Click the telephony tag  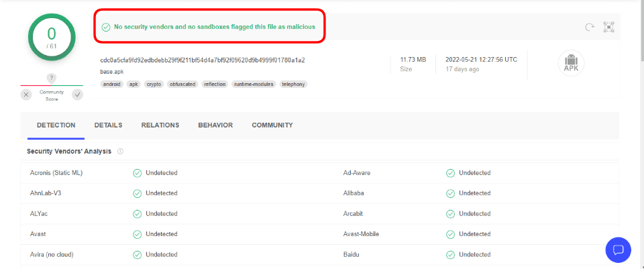pos(293,85)
